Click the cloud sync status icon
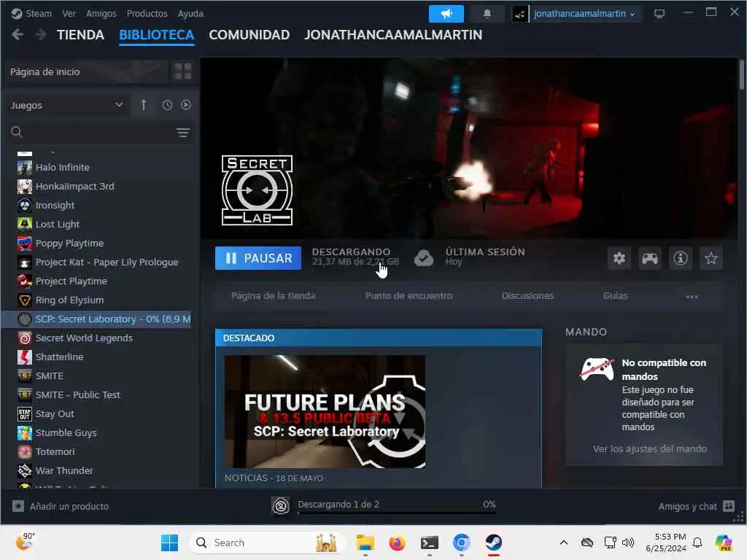 pos(424,258)
